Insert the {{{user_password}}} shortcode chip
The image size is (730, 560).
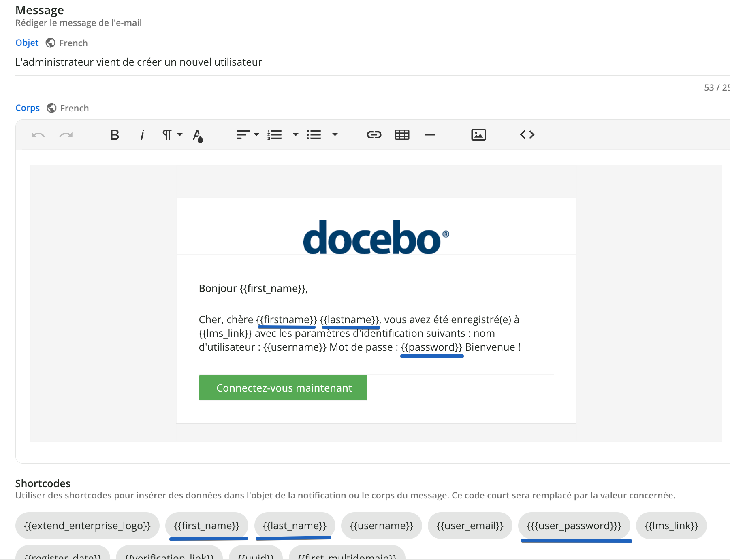(x=574, y=526)
